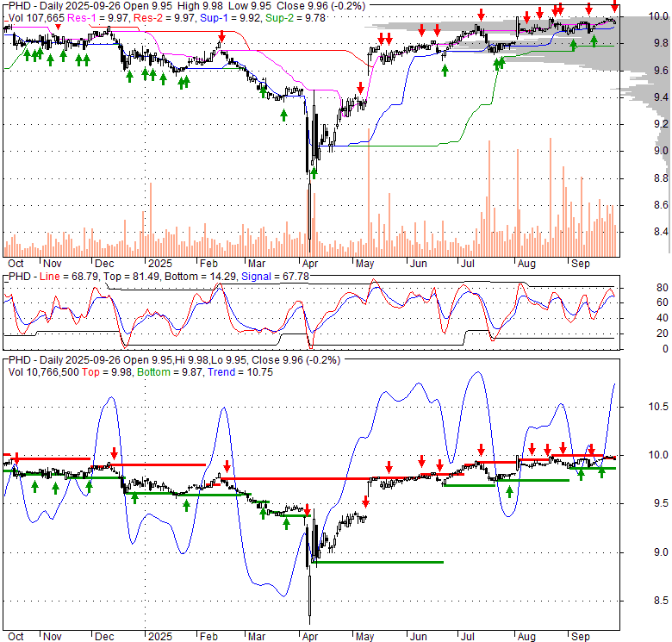Image resolution: width=672 pixels, height=642 pixels.
Task: Select the 10.5 label on the lower chart axis
Action: [658, 407]
